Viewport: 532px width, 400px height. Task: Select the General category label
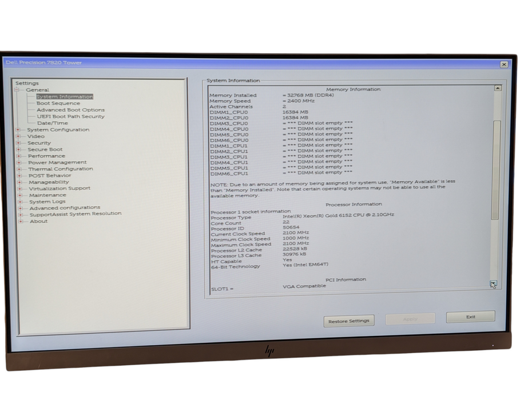pos(37,90)
